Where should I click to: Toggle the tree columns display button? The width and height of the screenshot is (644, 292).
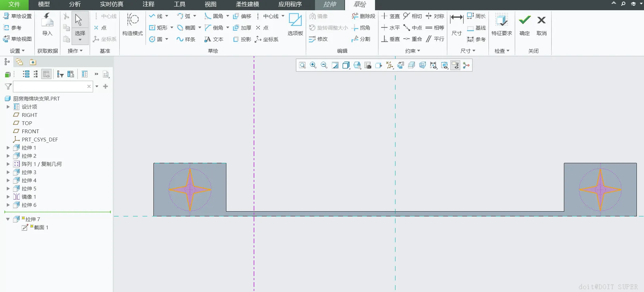click(46, 74)
